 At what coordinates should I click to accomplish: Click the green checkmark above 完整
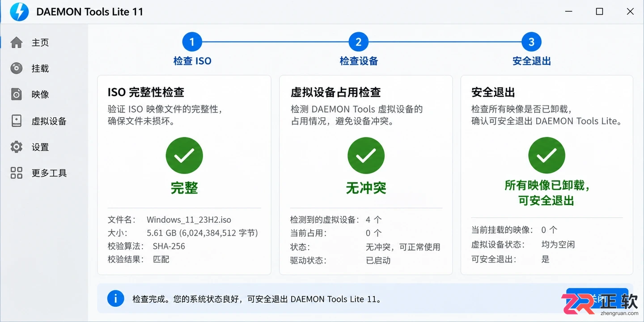pyautogui.click(x=184, y=156)
